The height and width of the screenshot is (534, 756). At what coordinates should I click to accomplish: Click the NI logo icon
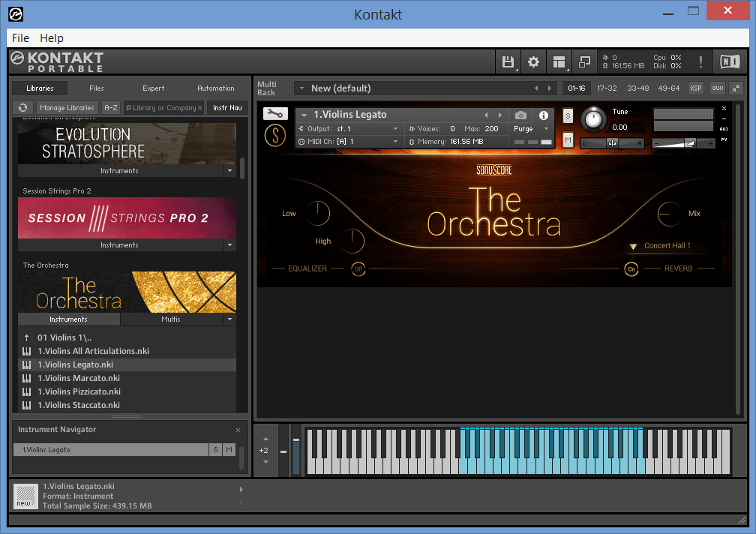(730, 61)
